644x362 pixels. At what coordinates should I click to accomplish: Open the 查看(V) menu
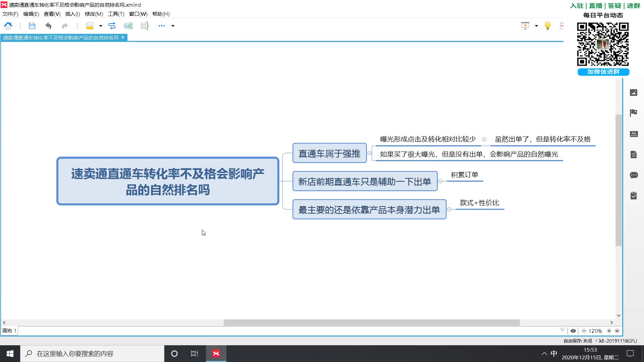coord(52,14)
